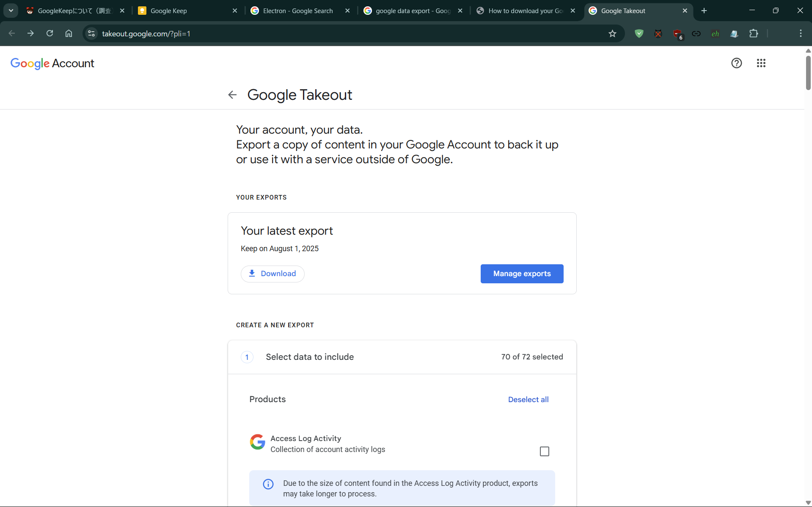The height and width of the screenshot is (507, 812).
Task: Click the scrollbar up arrow
Action: (808, 51)
